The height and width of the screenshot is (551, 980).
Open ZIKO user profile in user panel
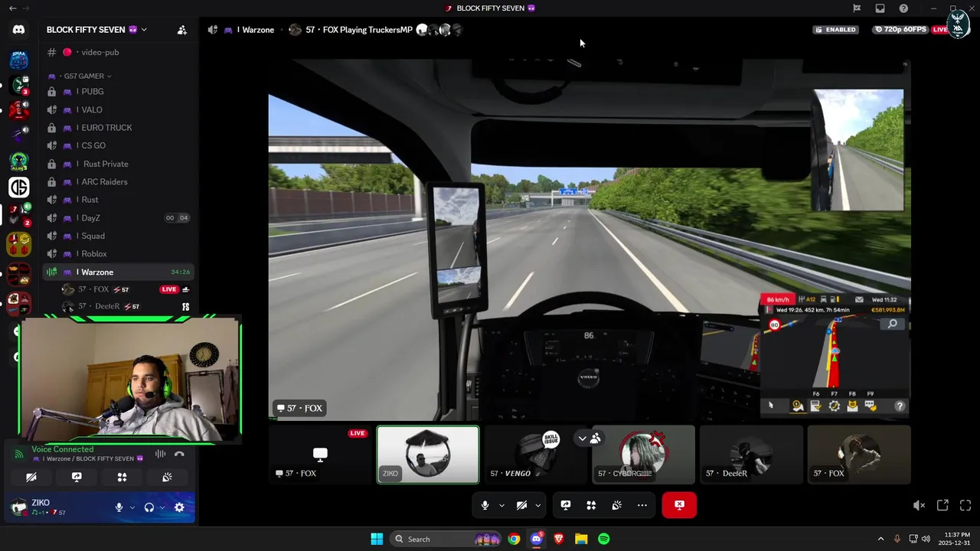[57, 507]
